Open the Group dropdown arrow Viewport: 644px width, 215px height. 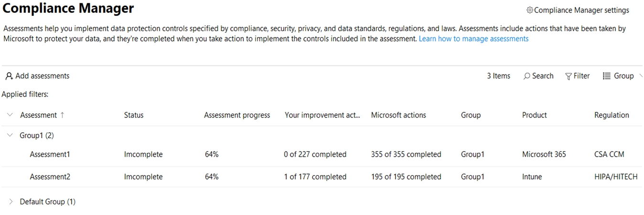[641, 75]
